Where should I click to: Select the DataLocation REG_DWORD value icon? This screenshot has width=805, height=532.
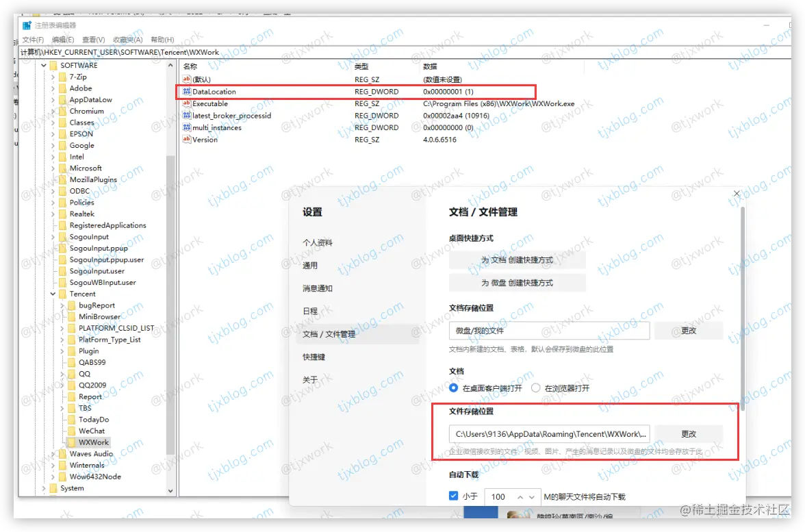(x=186, y=91)
